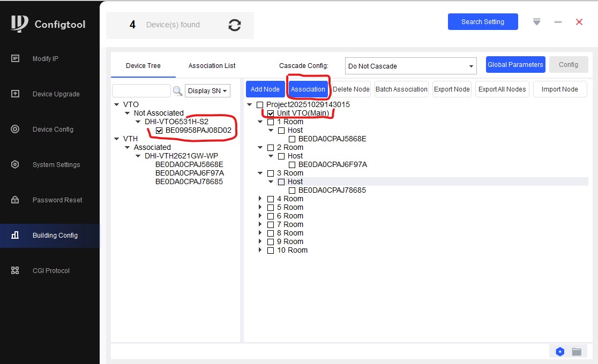Open System Settings in the sidebar
Viewport: 598px width, 364px height.
click(x=56, y=165)
